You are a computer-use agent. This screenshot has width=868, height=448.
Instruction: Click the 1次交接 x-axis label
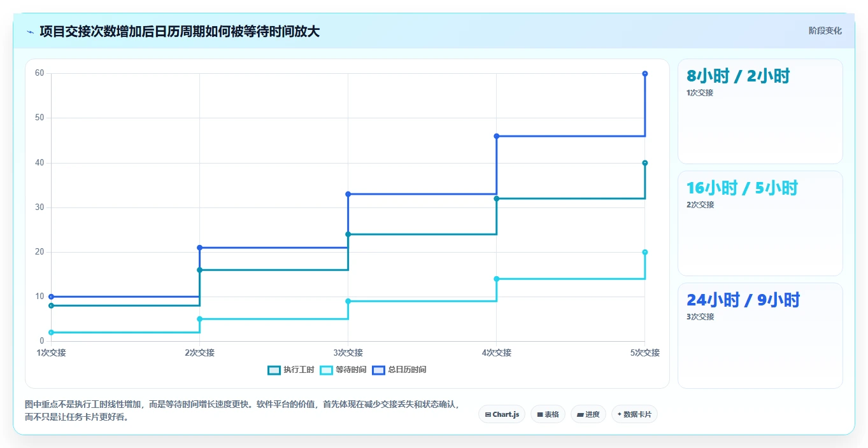coord(52,353)
